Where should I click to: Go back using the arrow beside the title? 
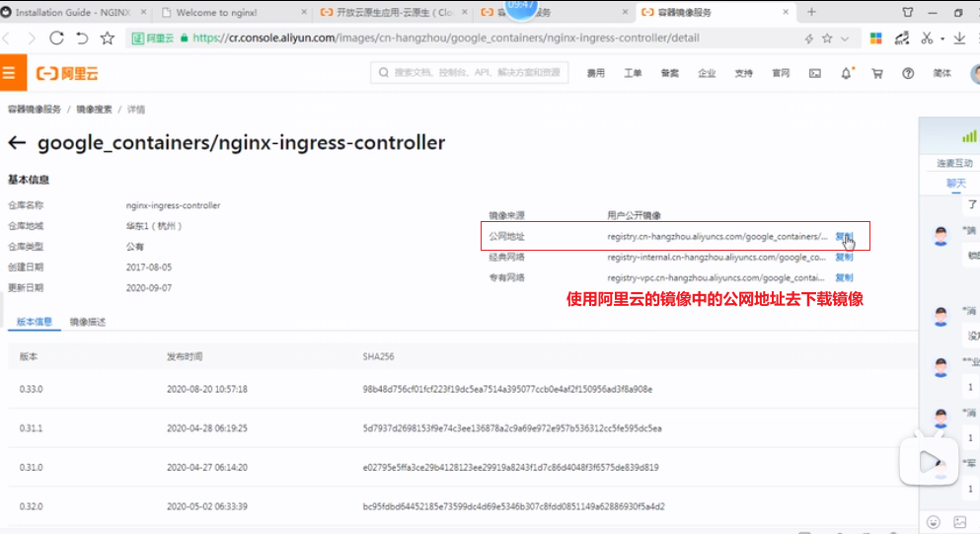tap(17, 143)
